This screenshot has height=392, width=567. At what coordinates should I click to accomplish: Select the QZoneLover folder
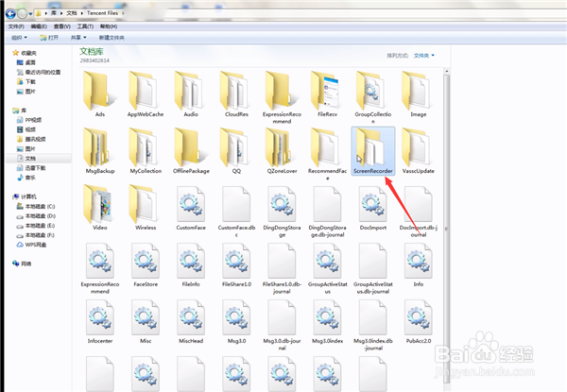[x=282, y=151]
